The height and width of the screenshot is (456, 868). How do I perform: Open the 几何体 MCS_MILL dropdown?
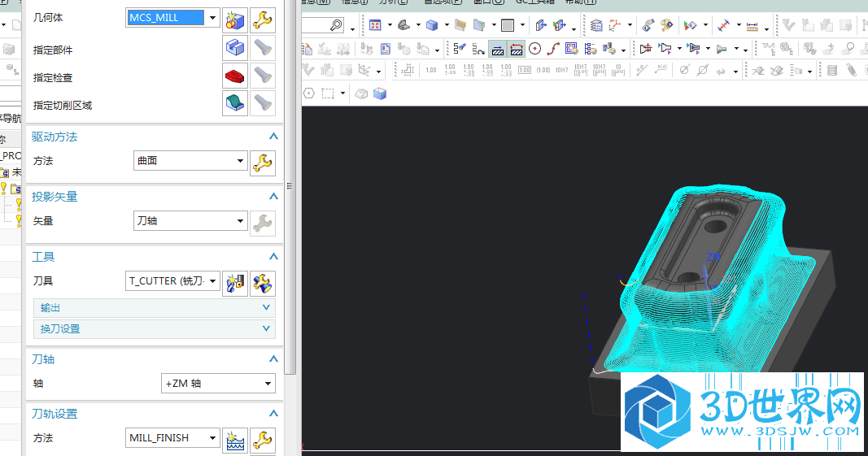coord(212,18)
